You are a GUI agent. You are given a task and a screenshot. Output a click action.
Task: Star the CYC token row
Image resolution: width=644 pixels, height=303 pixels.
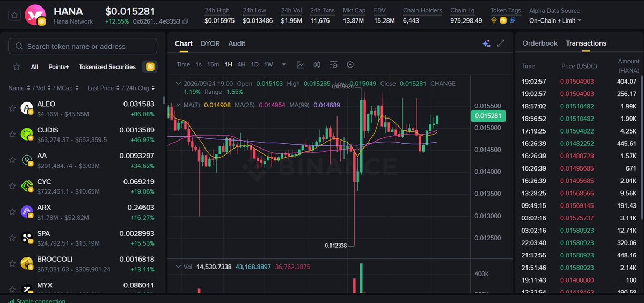tap(12, 186)
